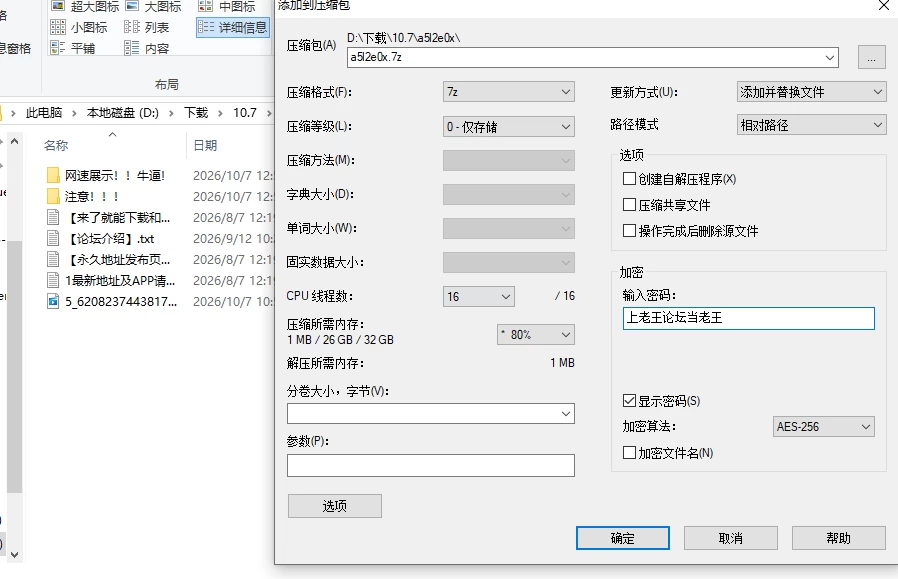This screenshot has height=579, width=898.
Task: Switch Explorer to large icons view
Action: coord(153,6)
